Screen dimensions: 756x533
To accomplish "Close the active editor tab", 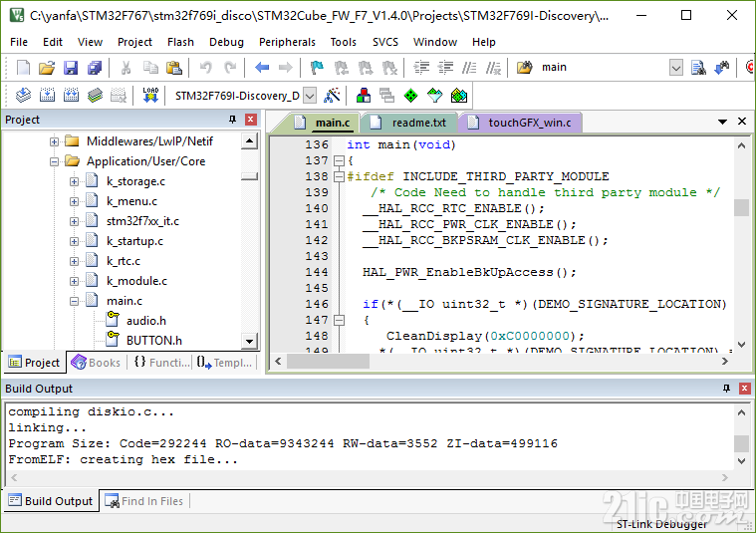I will (742, 122).
